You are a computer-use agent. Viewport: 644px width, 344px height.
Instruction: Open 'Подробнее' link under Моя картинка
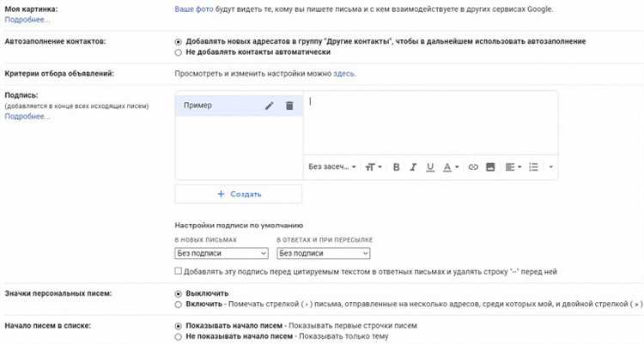(27, 20)
